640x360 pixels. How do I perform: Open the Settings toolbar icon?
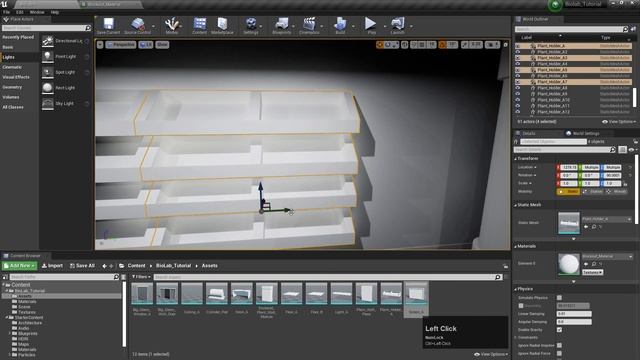pos(251,24)
